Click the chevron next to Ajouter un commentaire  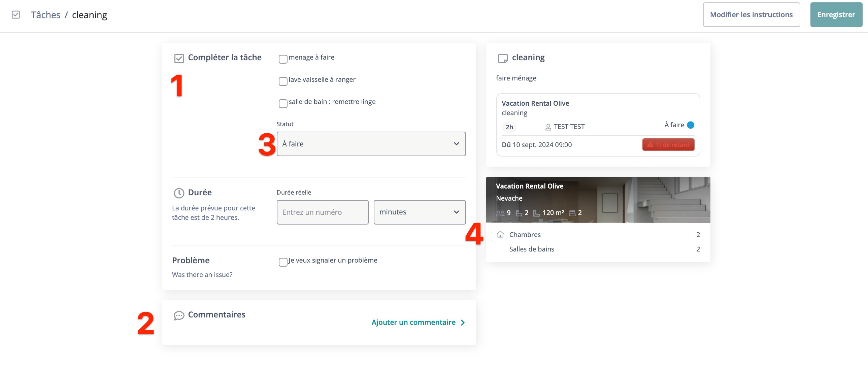[x=463, y=323]
